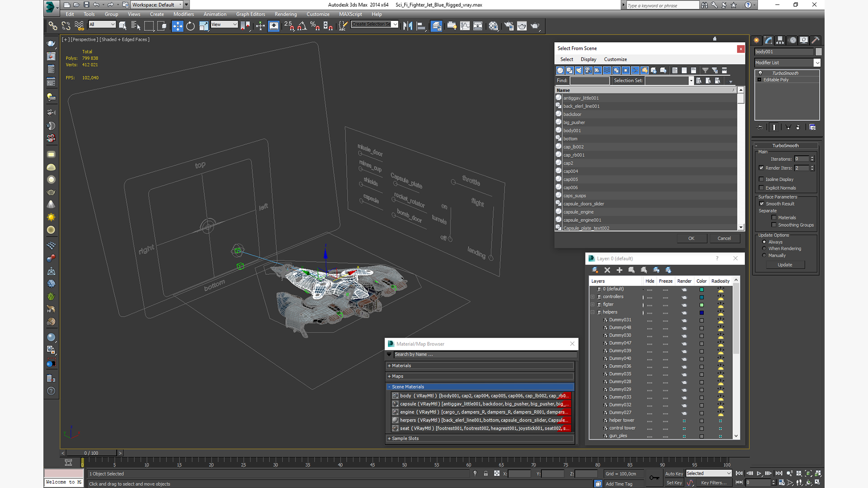This screenshot has height=488, width=868.
Task: Switch to Create command panel tab
Action: tap(757, 40)
